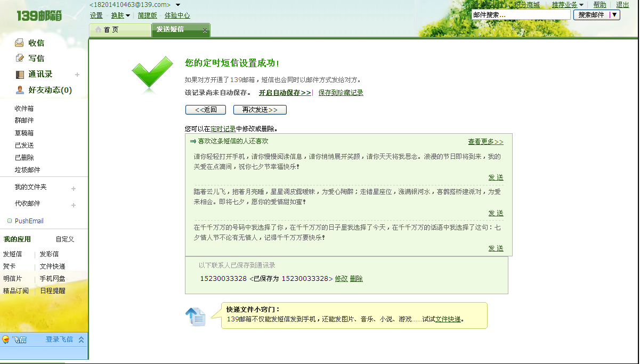Viewport: 640px width, 364px height.
Task: Click the PushEmail icon in sidebar
Action: [x=10, y=221]
